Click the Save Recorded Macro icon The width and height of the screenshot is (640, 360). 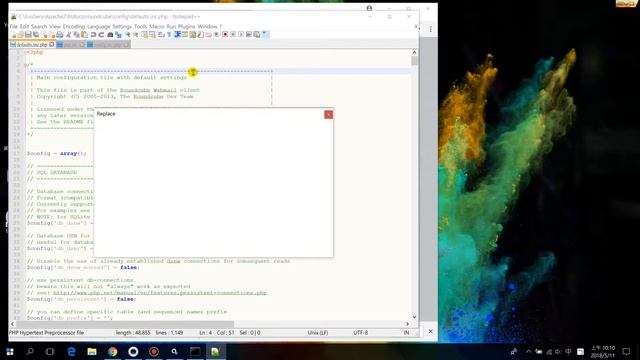pyautogui.click(x=257, y=35)
